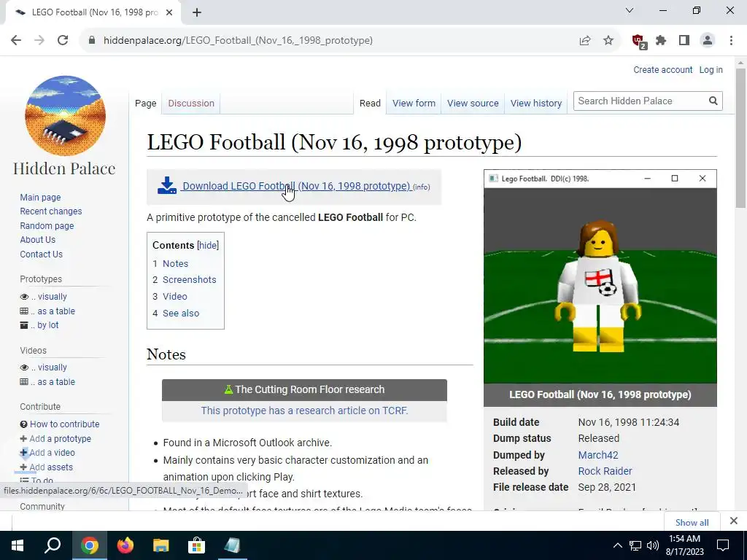
Task: Switch to the Discussion tab
Action: tap(191, 104)
